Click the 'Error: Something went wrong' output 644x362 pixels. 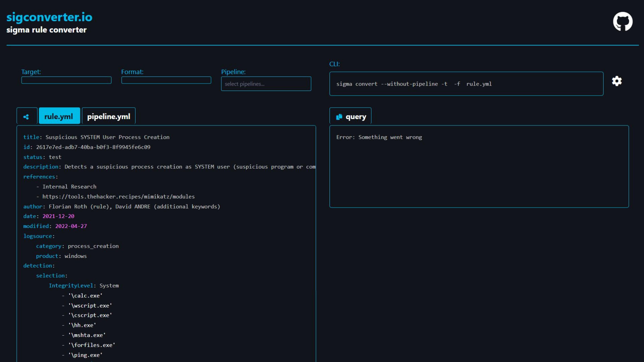tap(379, 137)
